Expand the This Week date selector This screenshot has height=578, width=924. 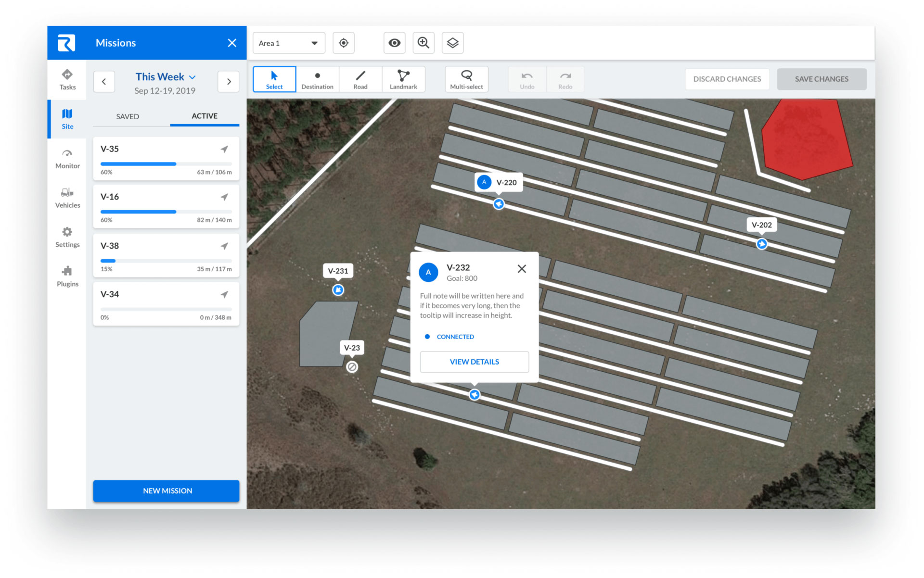click(166, 77)
